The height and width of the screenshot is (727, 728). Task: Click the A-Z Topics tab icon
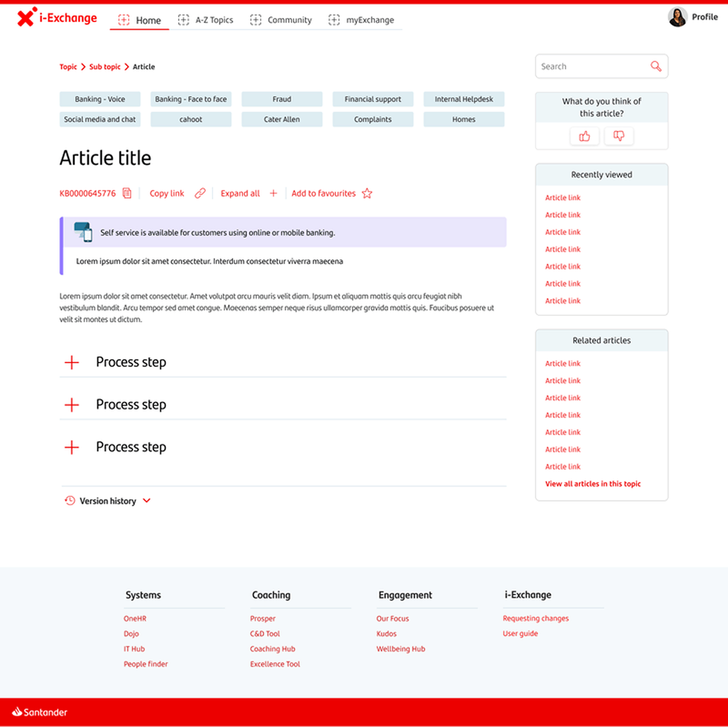[183, 20]
